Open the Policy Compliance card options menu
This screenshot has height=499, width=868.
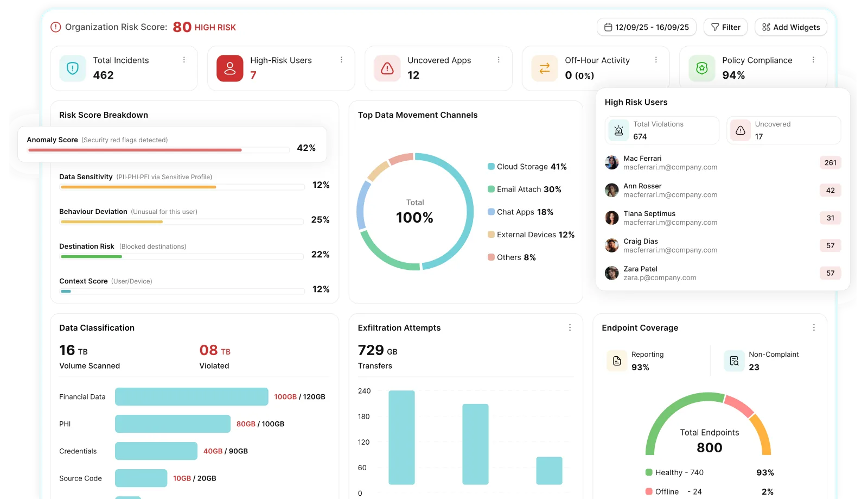[813, 60]
